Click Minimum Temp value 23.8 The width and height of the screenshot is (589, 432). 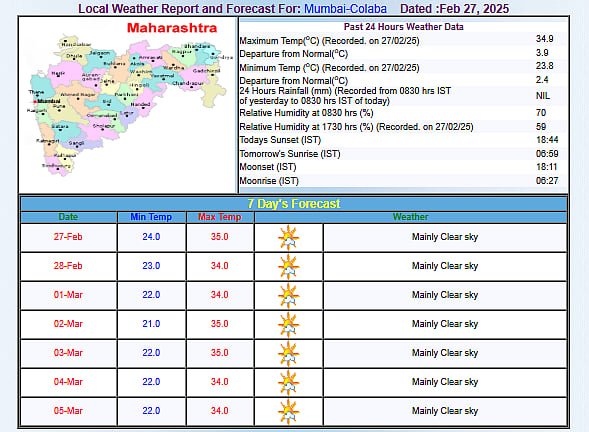click(544, 66)
